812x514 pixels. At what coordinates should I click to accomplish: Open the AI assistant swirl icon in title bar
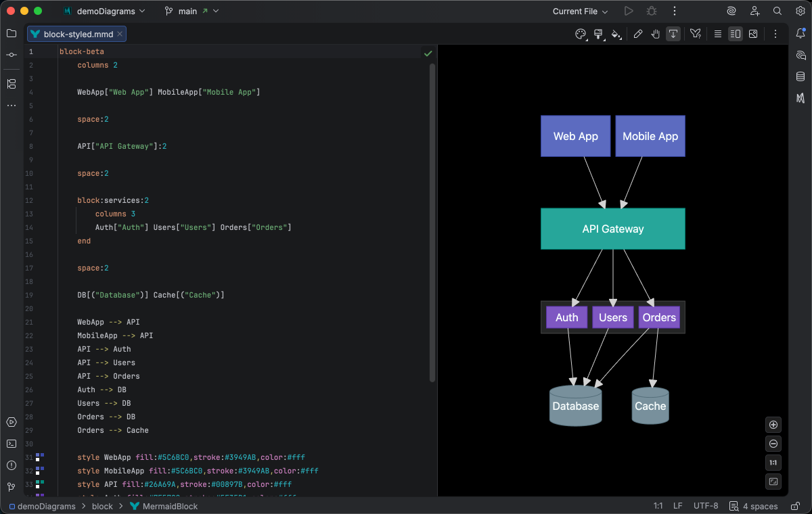731,11
